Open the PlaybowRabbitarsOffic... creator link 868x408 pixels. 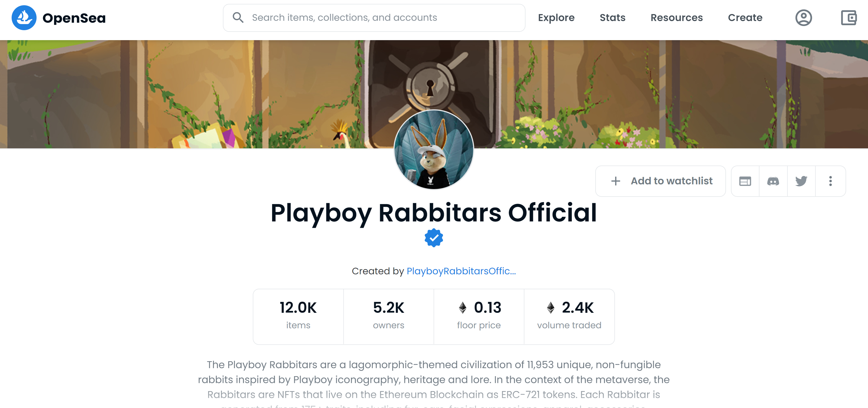[x=461, y=271]
